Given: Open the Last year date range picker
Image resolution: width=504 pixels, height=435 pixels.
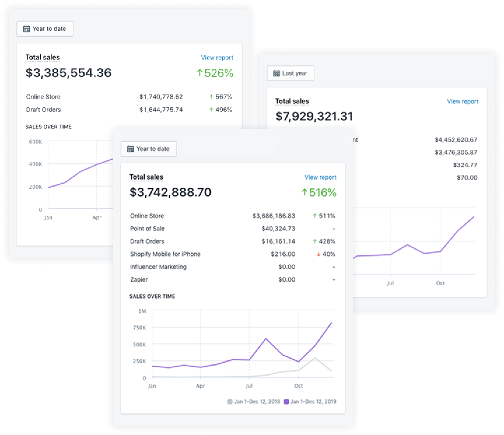Looking at the screenshot, I should [290, 73].
